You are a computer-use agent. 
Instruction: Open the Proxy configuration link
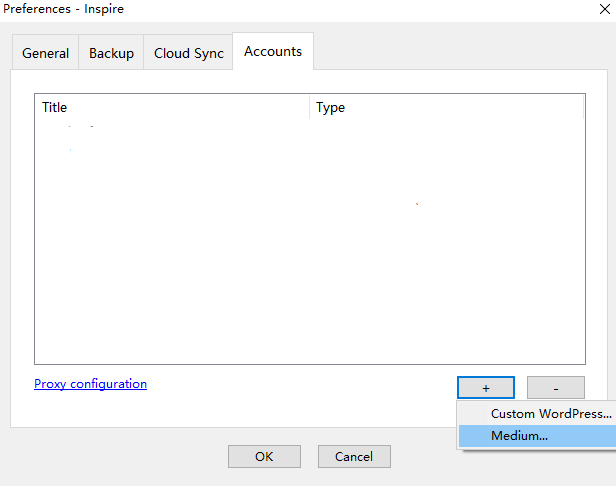click(x=90, y=384)
